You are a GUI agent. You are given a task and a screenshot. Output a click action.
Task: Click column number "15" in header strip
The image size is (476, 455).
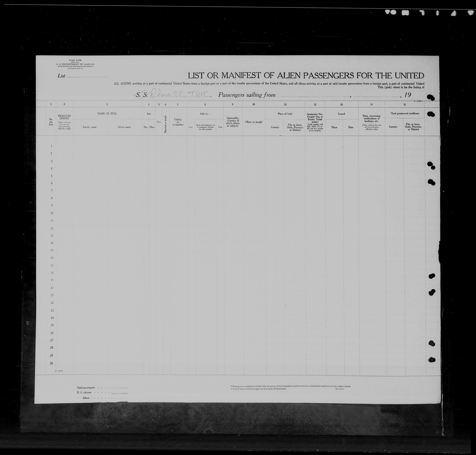click(404, 105)
